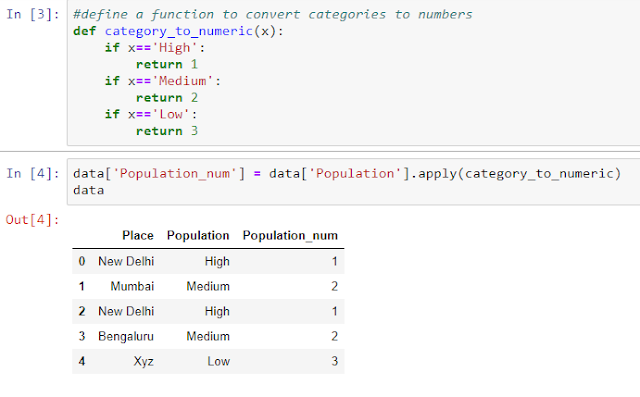Viewport: 640px width, 397px height.
Task: Click row index 1 in output table
Action: click(x=82, y=286)
